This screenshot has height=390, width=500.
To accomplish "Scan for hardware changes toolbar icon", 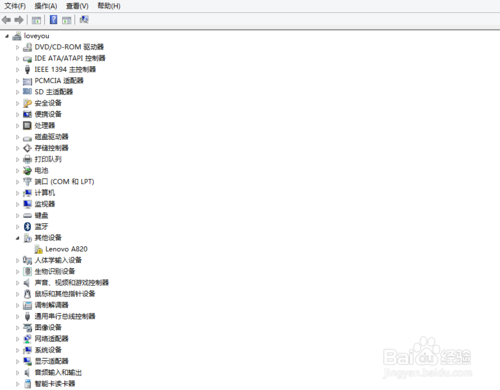I will click(84, 20).
